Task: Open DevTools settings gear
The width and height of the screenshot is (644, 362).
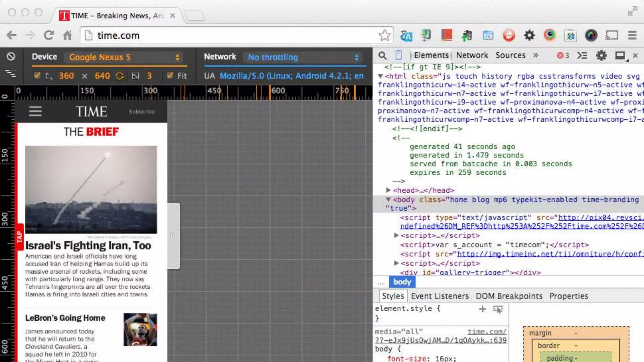Action: [601, 56]
